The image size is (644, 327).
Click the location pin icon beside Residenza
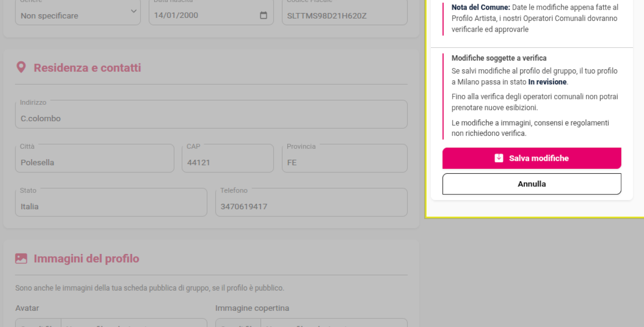[21, 68]
